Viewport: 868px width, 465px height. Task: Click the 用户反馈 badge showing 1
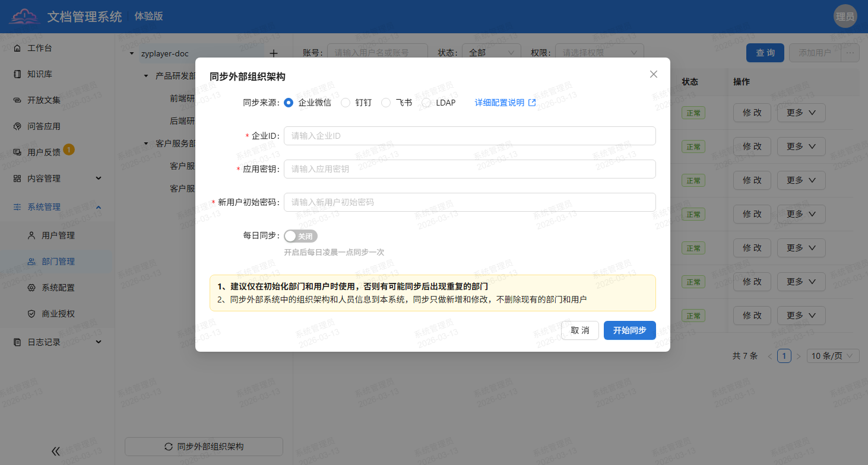[x=69, y=149]
